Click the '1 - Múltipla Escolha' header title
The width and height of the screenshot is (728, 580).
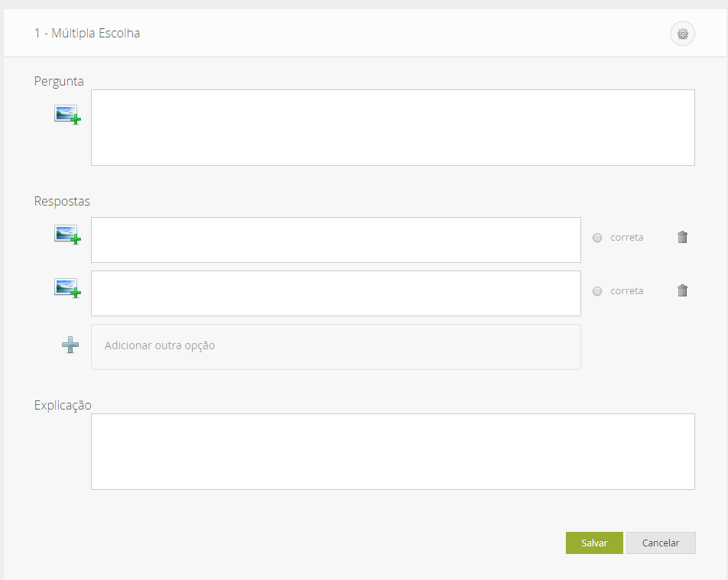click(x=87, y=34)
